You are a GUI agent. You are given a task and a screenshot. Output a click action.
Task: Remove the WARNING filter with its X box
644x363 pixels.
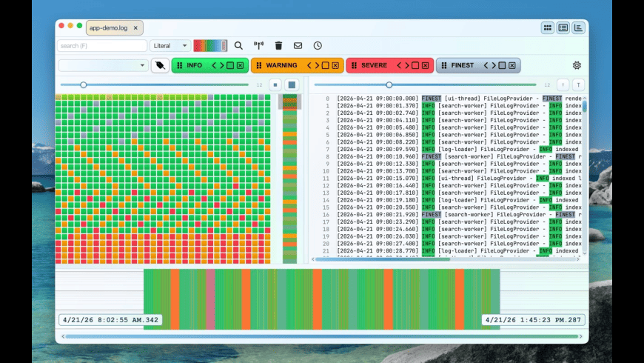click(335, 65)
